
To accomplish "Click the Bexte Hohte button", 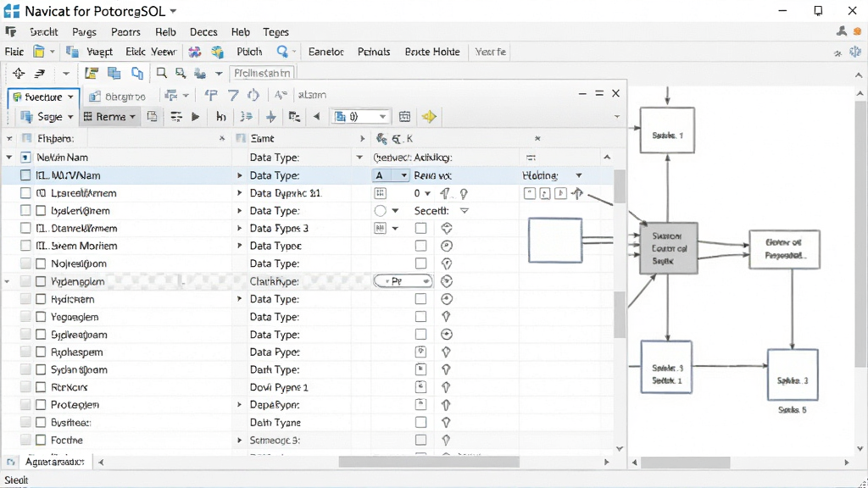I will [x=432, y=52].
